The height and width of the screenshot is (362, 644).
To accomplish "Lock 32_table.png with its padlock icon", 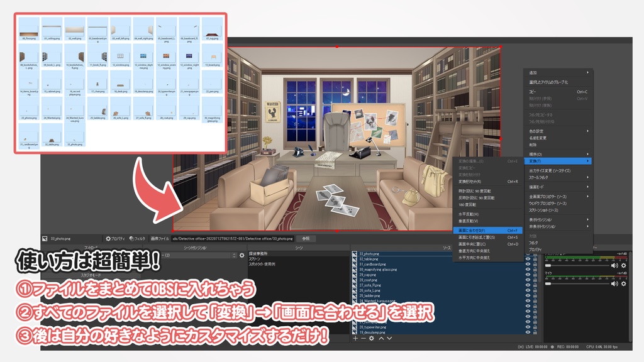I will 536,260.
